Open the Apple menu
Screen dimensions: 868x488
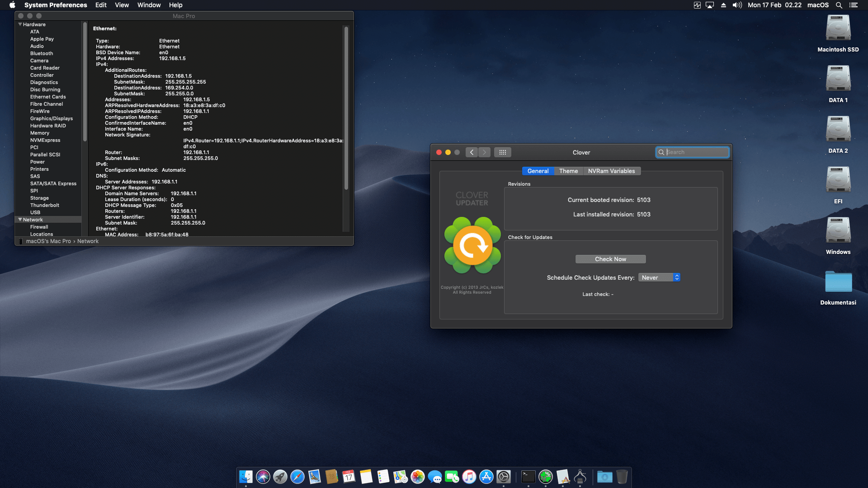tap(12, 5)
